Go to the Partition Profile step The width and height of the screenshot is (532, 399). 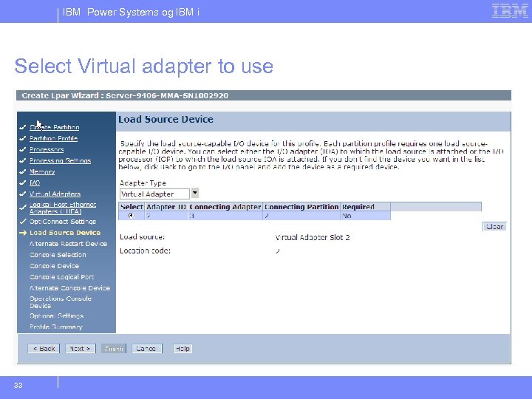[54, 138]
